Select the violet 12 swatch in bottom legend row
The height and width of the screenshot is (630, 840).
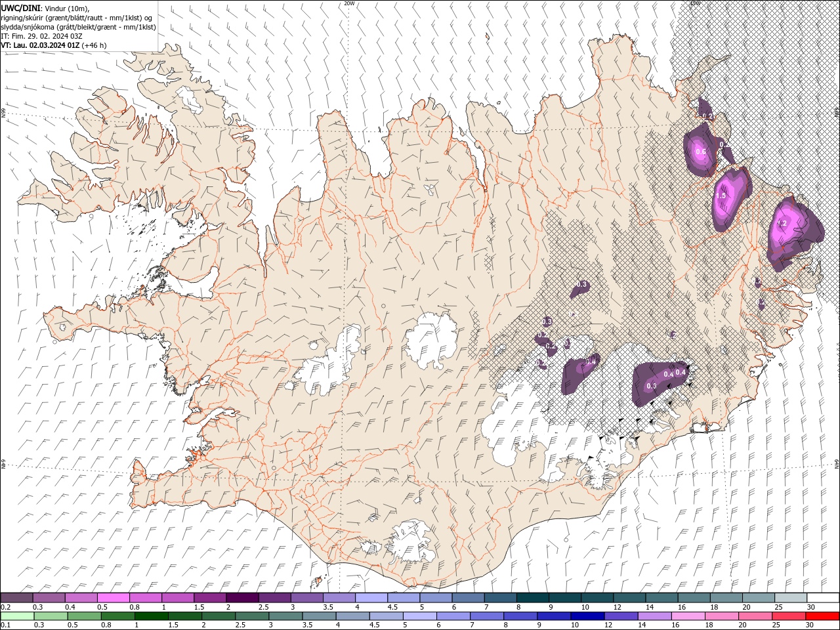621,616
